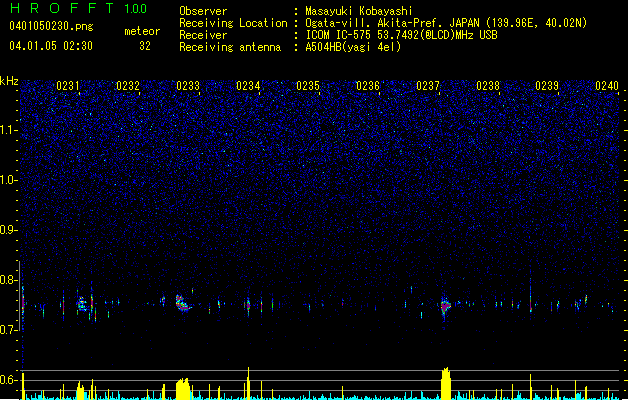Image resolution: width=629 pixels, height=400 pixels.
Task: Click the Receiver label
Action: tap(203, 35)
